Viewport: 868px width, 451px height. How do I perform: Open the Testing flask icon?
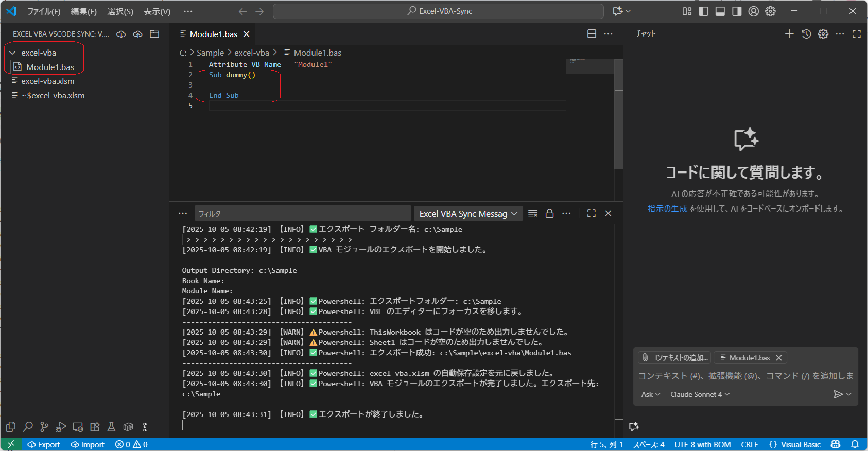[x=111, y=427]
